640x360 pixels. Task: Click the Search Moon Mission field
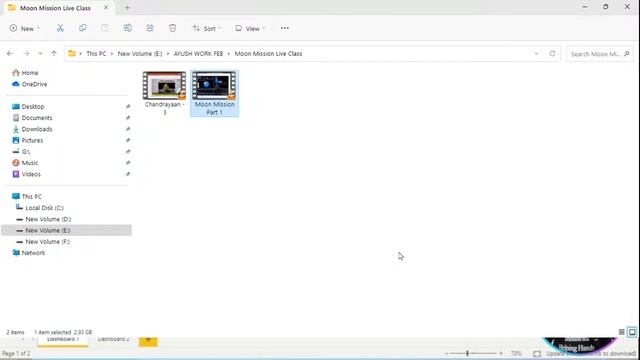pyautogui.click(x=600, y=53)
